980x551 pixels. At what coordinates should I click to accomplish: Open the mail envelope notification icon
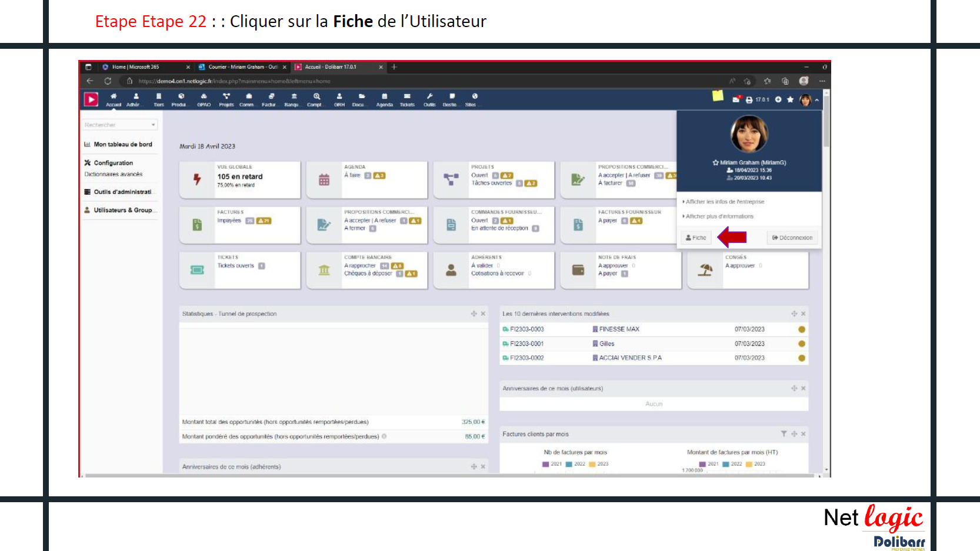pos(736,99)
